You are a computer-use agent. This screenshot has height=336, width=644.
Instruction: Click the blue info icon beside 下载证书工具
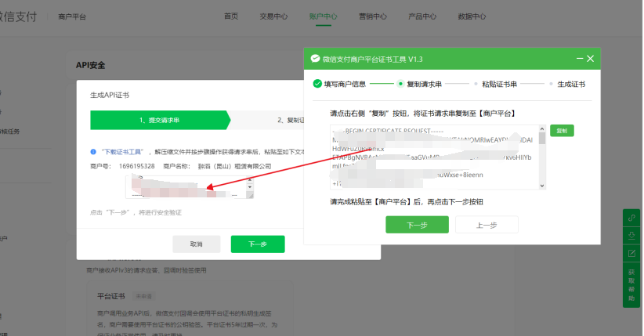pos(93,152)
